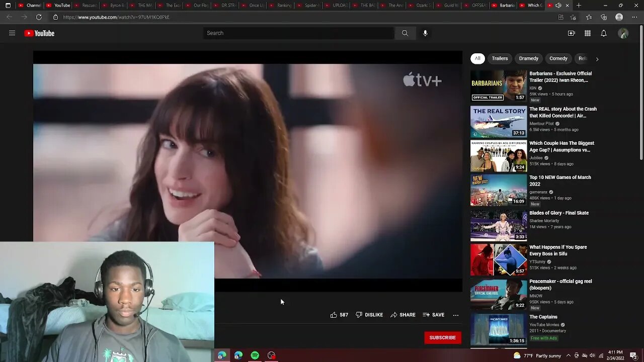
Task: Open Blades of Glory - Final Skate
Action: click(559, 213)
